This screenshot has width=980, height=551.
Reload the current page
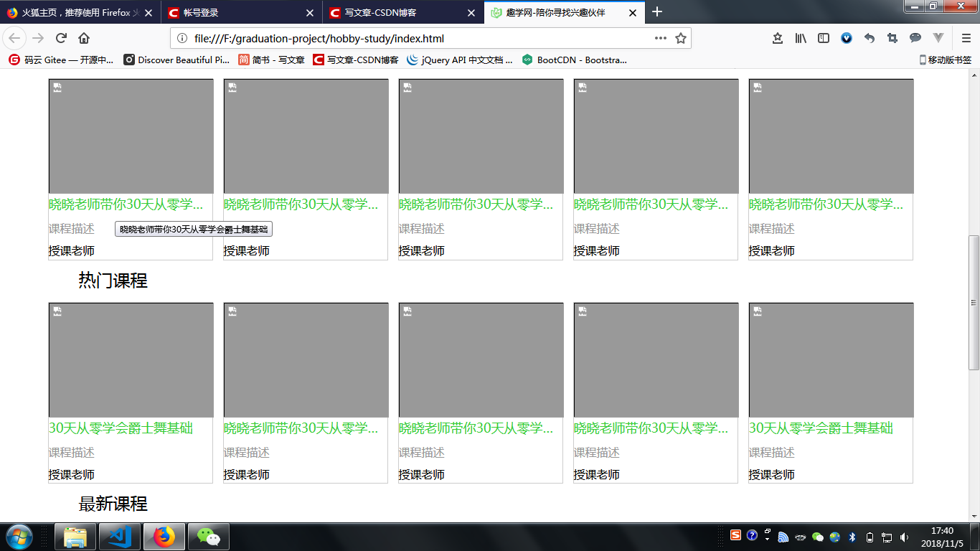pyautogui.click(x=61, y=38)
